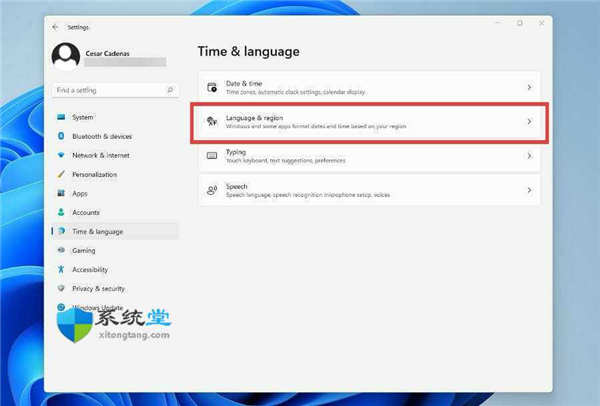Select Time & language in sidebar
600x406 pixels.
[x=115, y=232]
